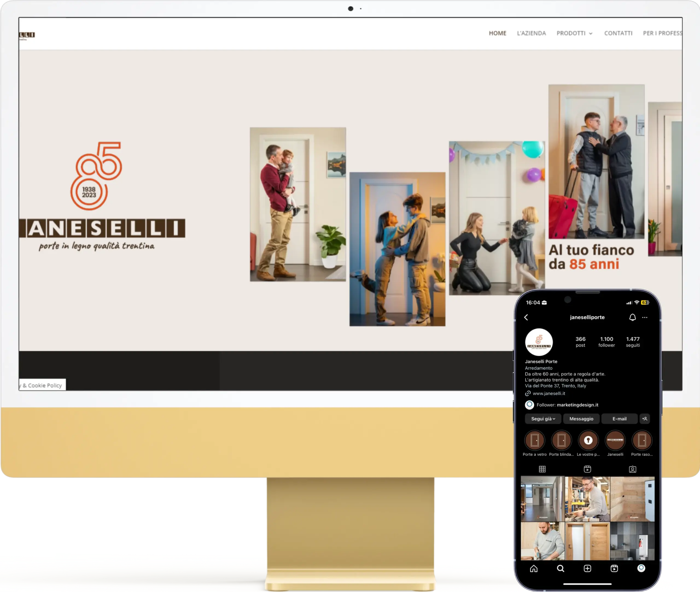Open the corridor interior post thumbnail
700x592 pixels.
[x=542, y=499]
